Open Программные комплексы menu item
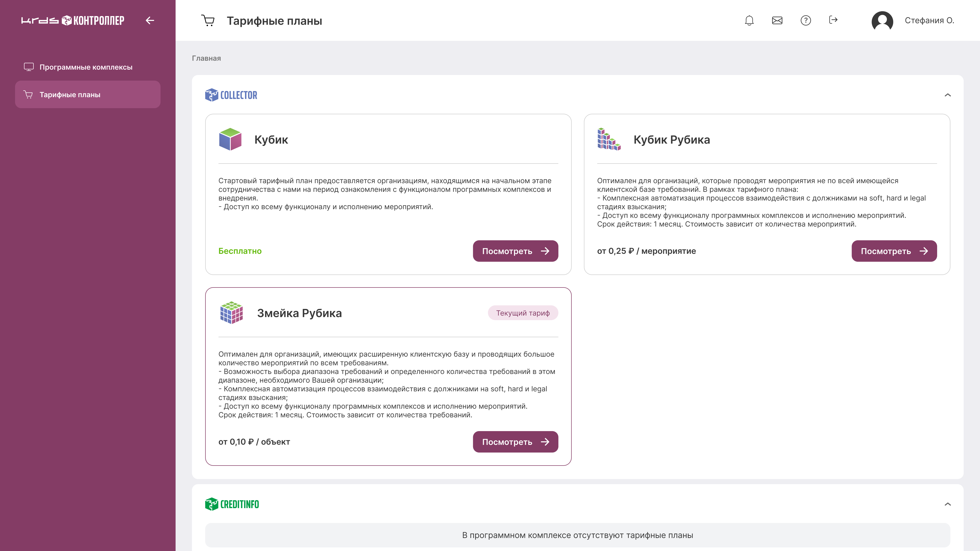This screenshot has height=551, width=980. 86,67
